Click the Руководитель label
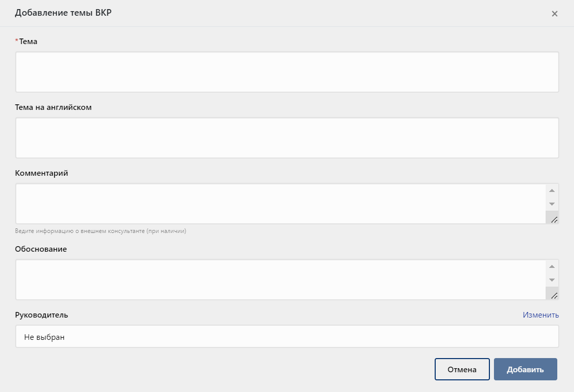 pos(42,315)
